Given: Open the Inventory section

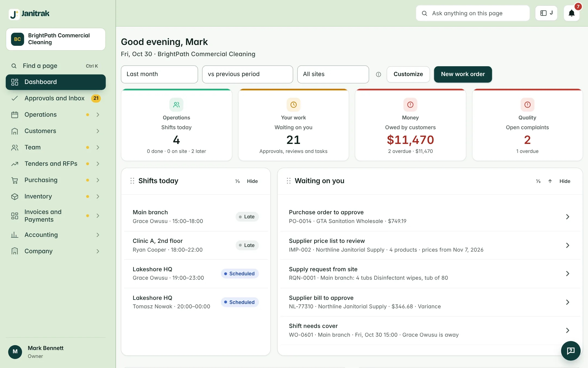Looking at the screenshot, I should tap(56, 197).
